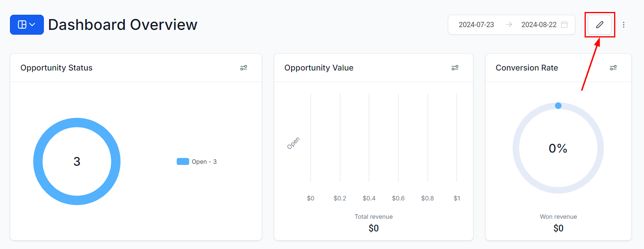This screenshot has width=644, height=249.
Task: Click the calendar icon in date range
Action: point(564,25)
